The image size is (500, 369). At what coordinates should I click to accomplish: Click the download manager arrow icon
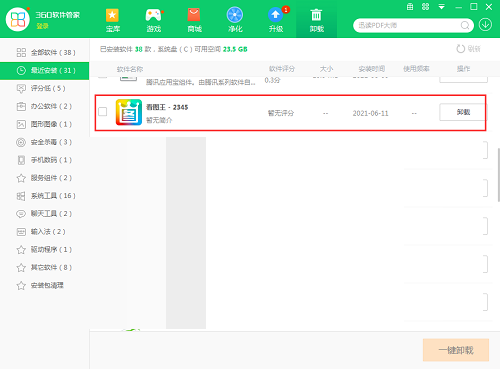(485, 25)
